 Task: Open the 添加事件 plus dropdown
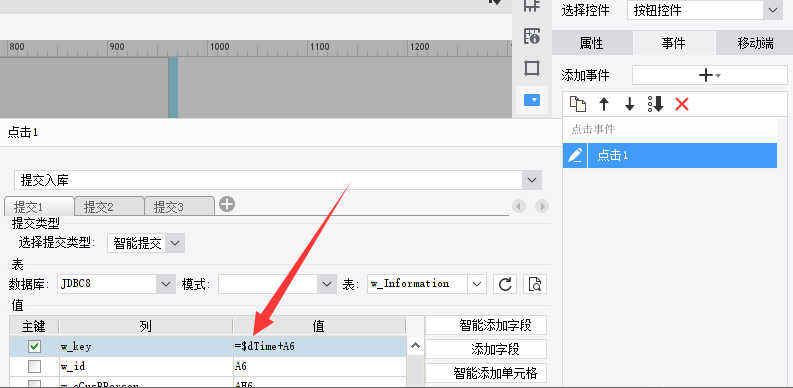pos(710,75)
